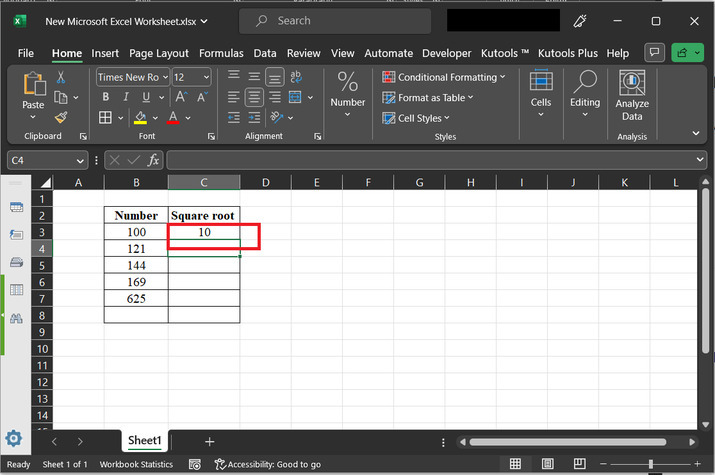Enable center horizontal alignment
715x475 pixels.
pyautogui.click(x=254, y=97)
